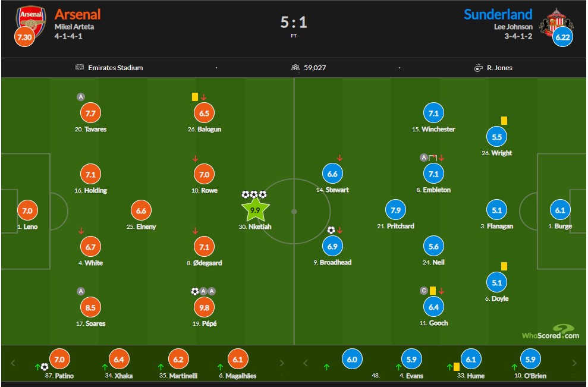Open the Arsenal team name link

pyautogui.click(x=78, y=14)
